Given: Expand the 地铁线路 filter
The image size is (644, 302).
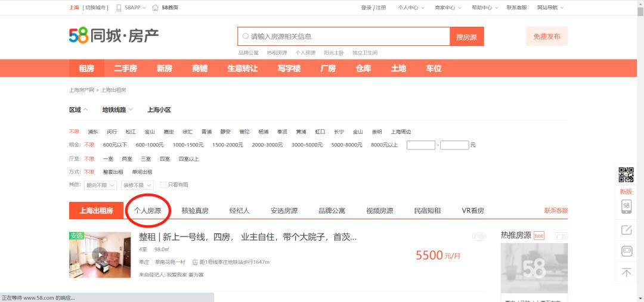Looking at the screenshot, I should pos(117,110).
